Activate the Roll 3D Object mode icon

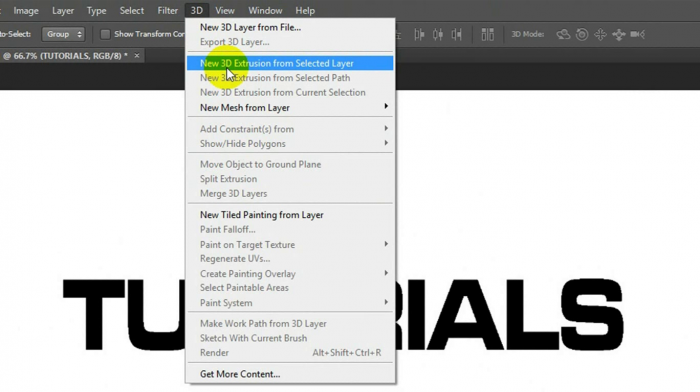[x=582, y=34]
